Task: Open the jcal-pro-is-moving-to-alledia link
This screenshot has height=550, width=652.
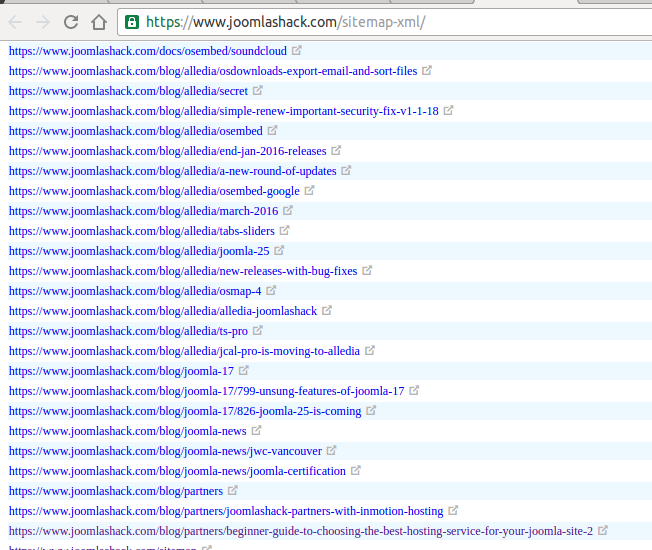Action: coord(184,351)
